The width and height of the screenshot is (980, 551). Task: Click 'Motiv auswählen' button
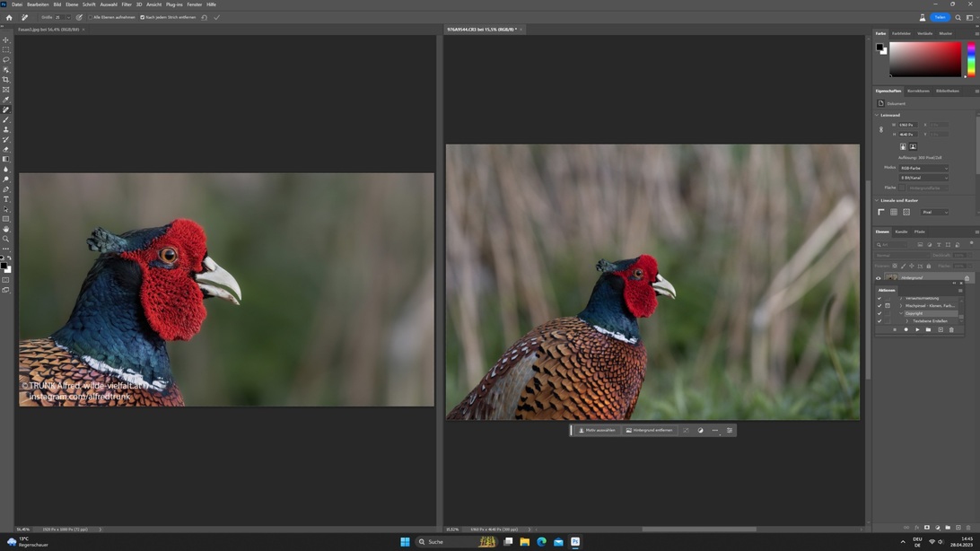click(x=598, y=431)
